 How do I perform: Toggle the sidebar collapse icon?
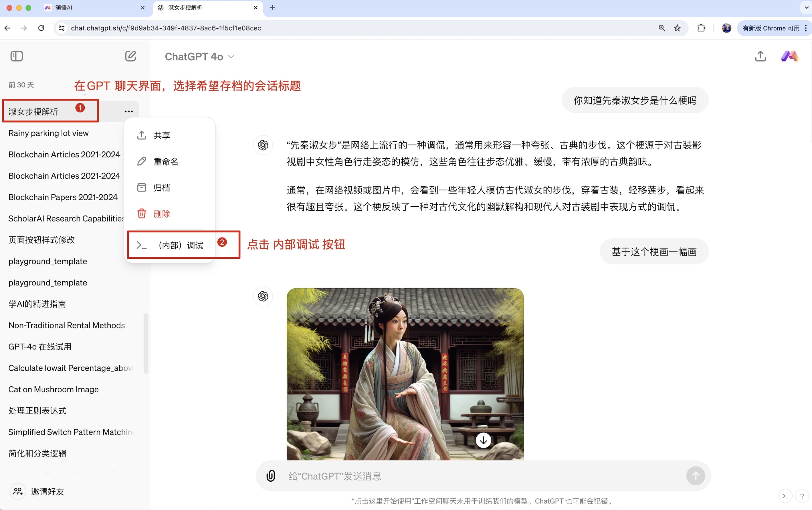click(x=17, y=56)
